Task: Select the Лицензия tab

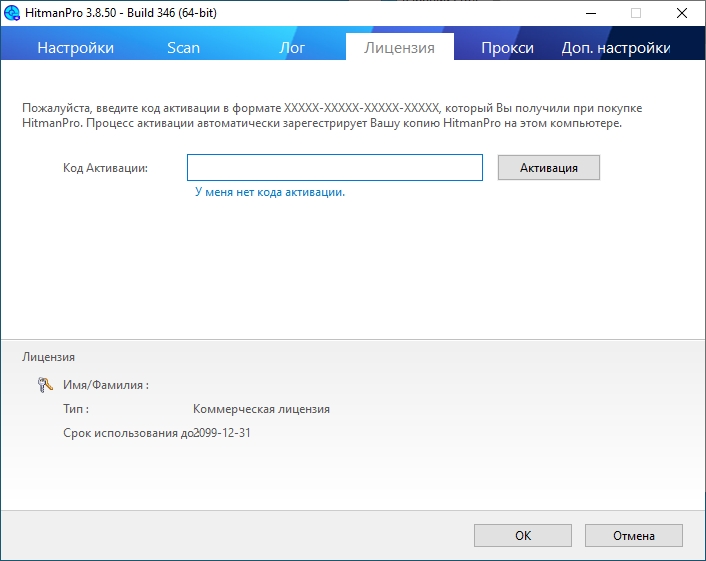Action: (x=399, y=48)
